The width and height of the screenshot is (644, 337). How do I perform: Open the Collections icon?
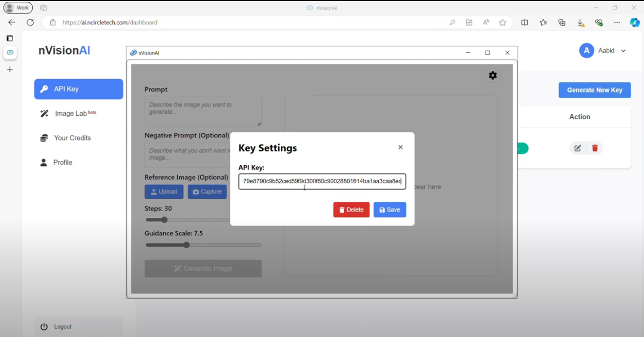coord(562,22)
